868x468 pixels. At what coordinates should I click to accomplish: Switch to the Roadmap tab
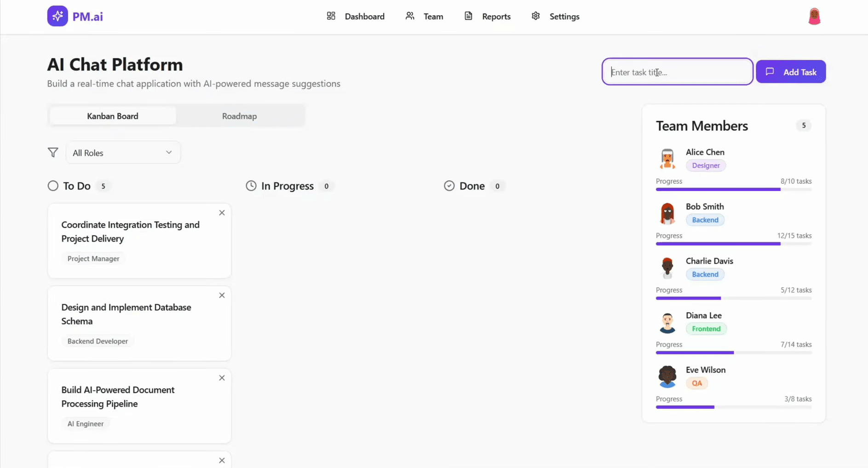point(239,116)
